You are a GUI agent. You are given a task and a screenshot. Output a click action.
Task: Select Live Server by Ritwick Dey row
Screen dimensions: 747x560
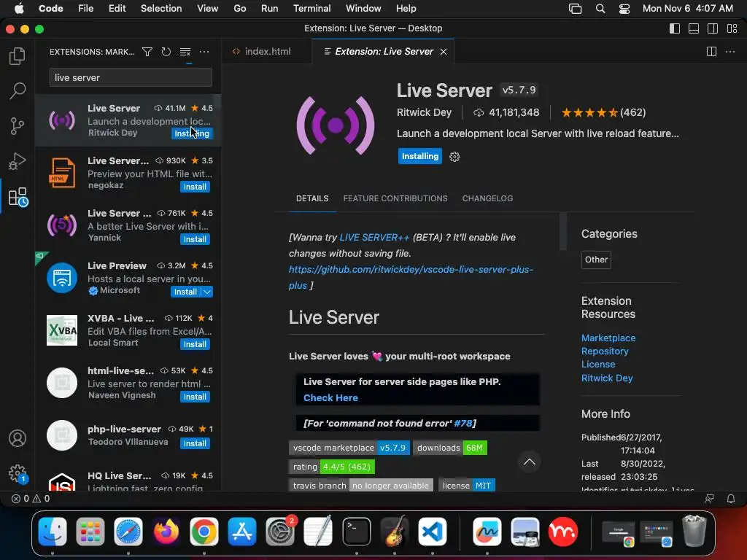click(x=128, y=120)
